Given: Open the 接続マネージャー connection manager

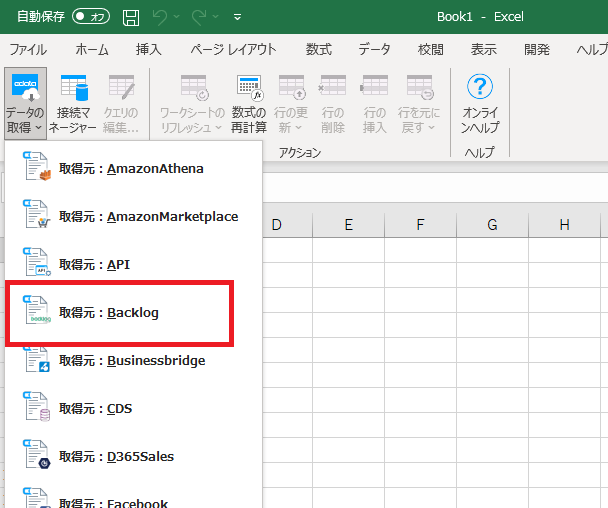Looking at the screenshot, I should [x=73, y=103].
